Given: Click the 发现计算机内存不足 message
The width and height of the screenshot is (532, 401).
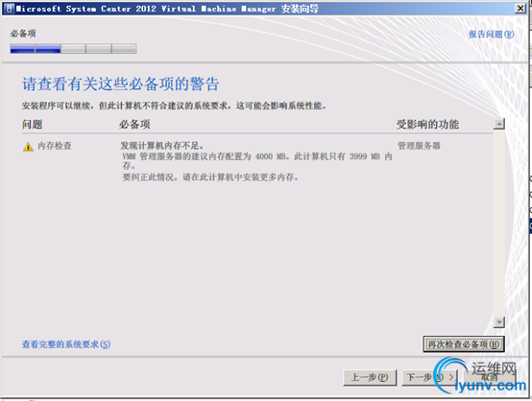Looking at the screenshot, I should click(x=162, y=146).
